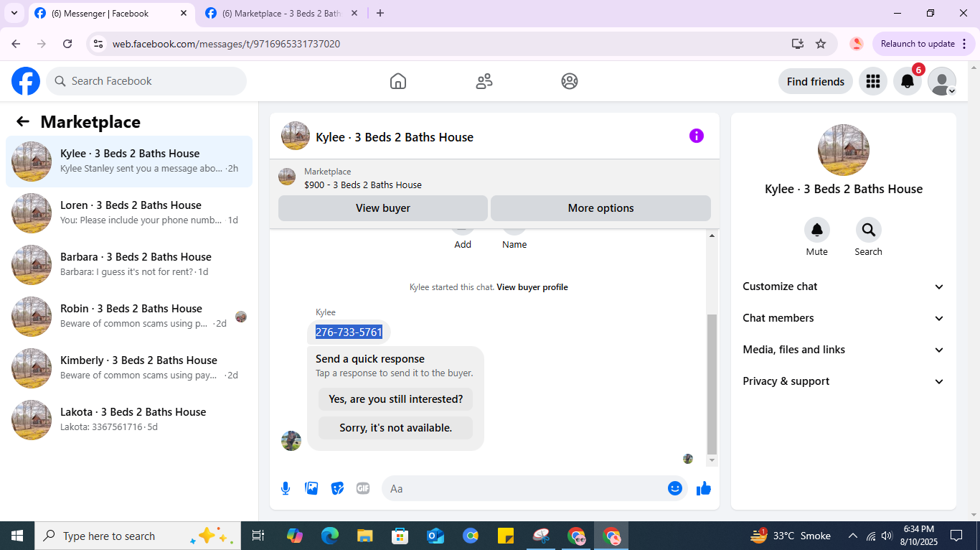The width and height of the screenshot is (980, 550).
Task: Click the back arrow beside Marketplace
Action: click(x=23, y=121)
